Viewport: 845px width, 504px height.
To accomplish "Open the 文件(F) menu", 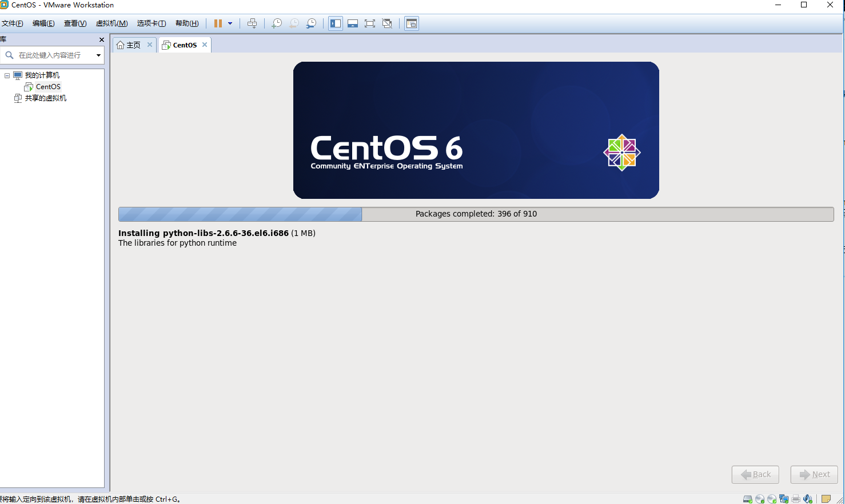I will point(13,23).
